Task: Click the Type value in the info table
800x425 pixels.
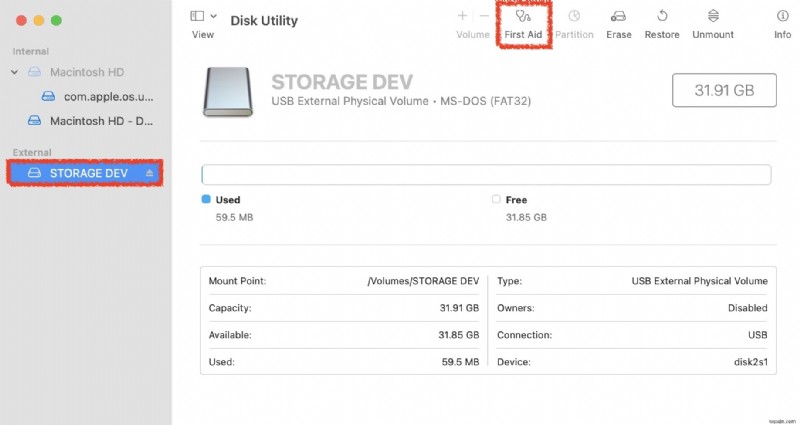Action: 699,281
